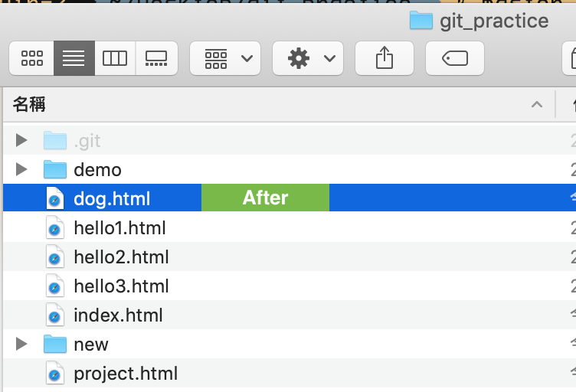
Task: Click the Edit Tags button
Action: pos(455,58)
